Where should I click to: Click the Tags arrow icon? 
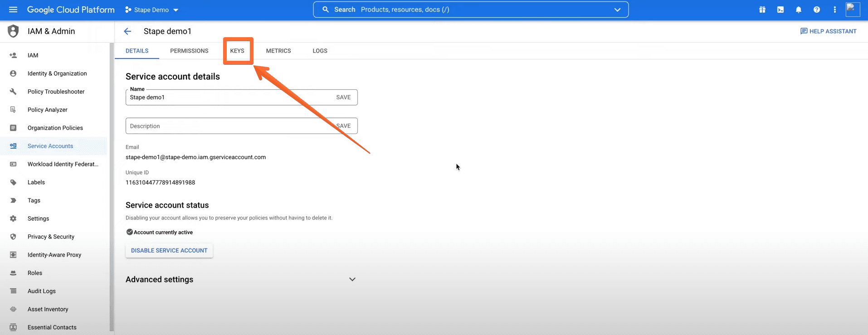pos(13,200)
